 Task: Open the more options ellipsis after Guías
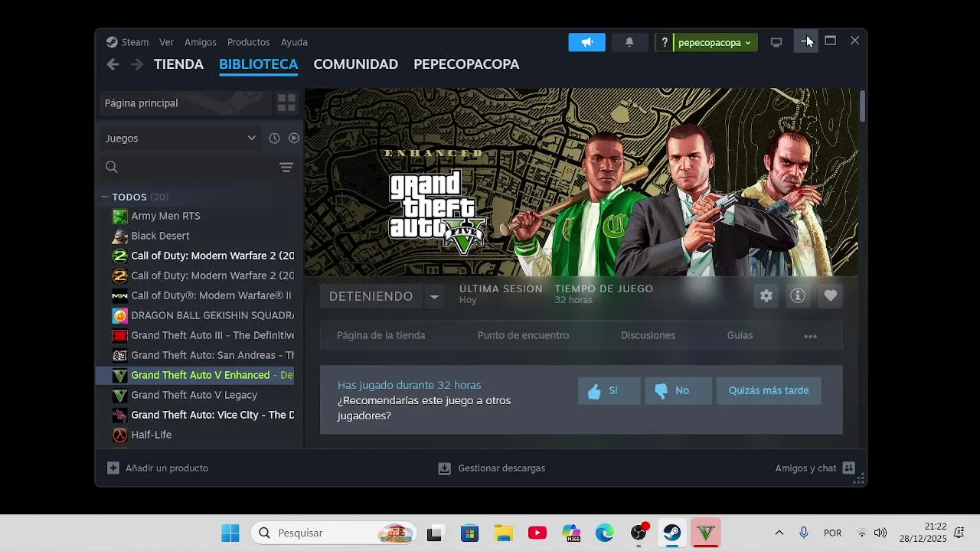810,336
